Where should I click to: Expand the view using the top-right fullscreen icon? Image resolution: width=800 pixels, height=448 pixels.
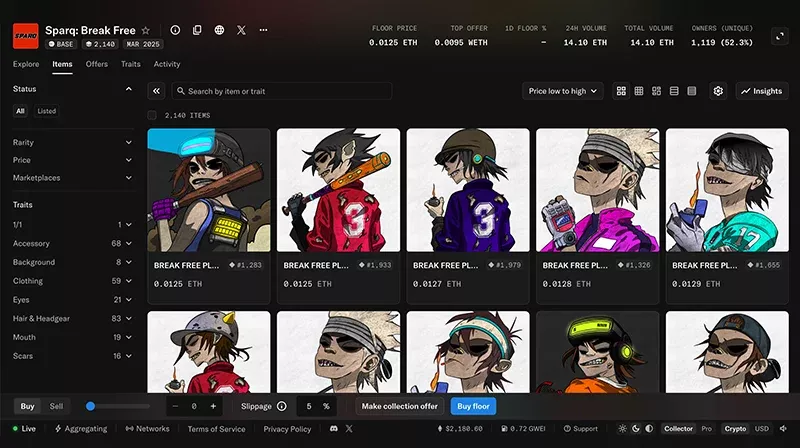point(780,36)
